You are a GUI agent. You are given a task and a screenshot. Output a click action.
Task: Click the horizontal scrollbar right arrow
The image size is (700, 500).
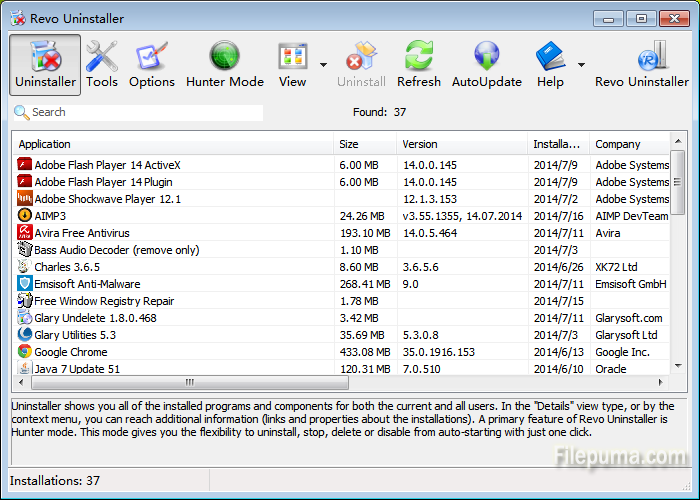[659, 383]
